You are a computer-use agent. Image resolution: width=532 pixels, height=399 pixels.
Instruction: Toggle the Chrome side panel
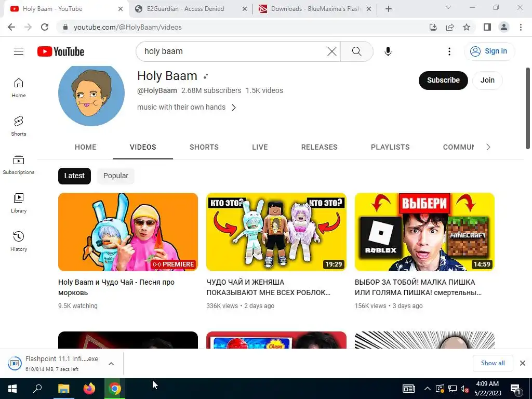487,27
